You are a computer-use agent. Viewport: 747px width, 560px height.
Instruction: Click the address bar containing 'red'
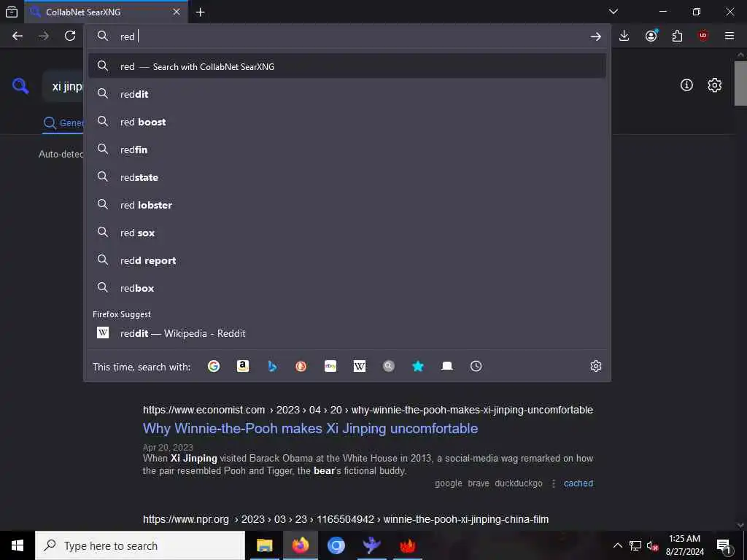pos(347,36)
